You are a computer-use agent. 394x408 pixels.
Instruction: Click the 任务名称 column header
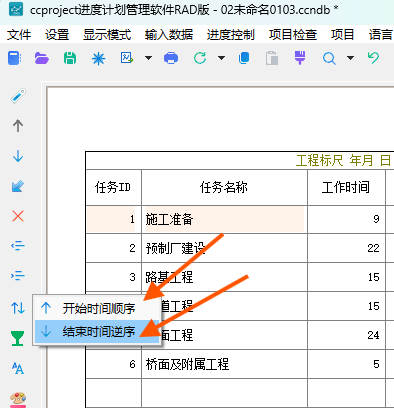(224, 187)
